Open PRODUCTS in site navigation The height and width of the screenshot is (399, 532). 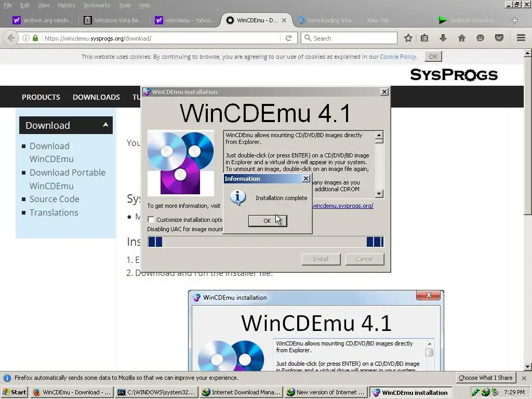pyautogui.click(x=41, y=97)
